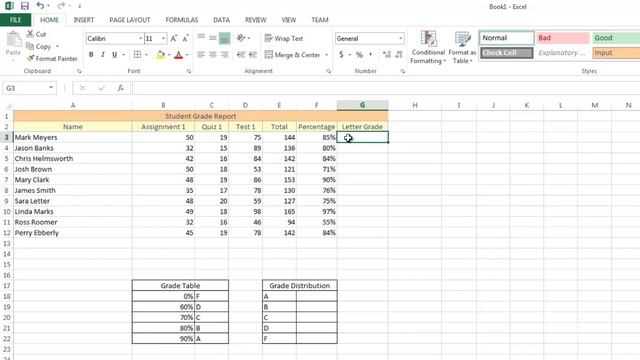This screenshot has width=640, height=360.
Task: Select row 3 header
Action: tap(7, 137)
